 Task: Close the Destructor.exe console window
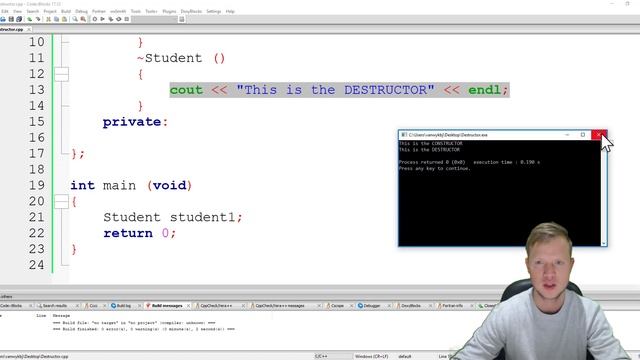(599, 135)
